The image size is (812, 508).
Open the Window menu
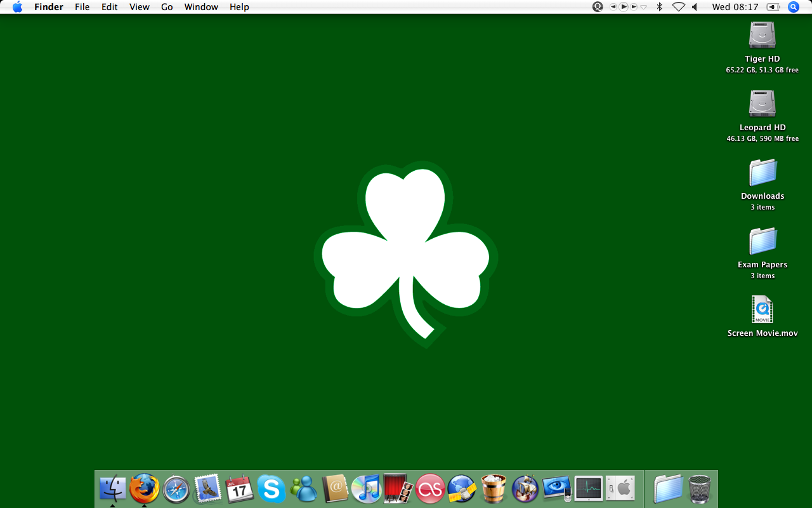point(201,7)
